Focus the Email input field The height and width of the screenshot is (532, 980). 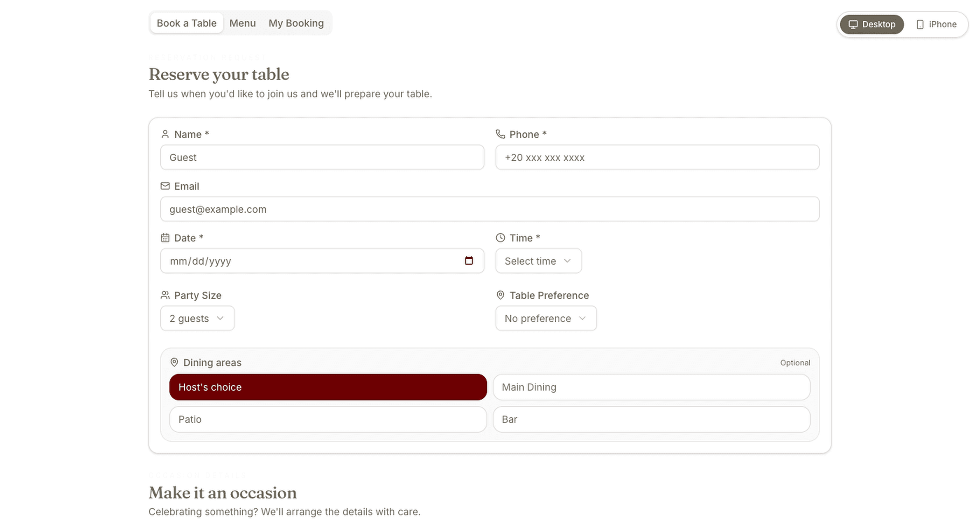pos(490,209)
